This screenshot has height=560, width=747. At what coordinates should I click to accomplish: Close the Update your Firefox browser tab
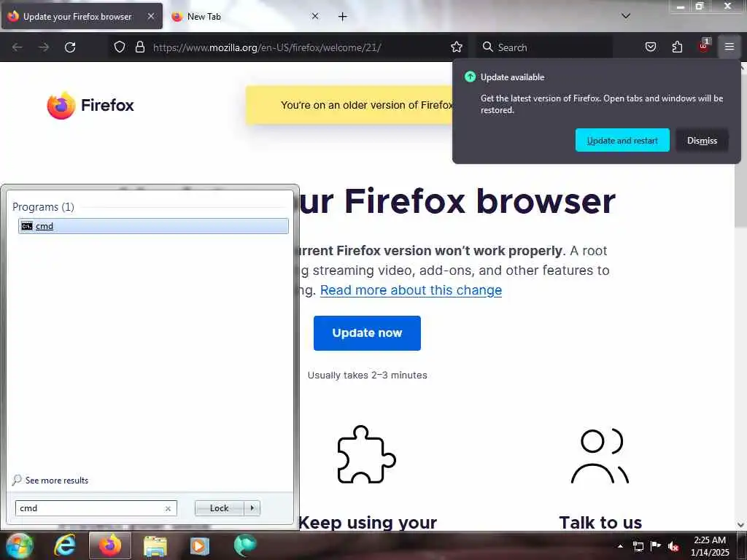coord(150,16)
